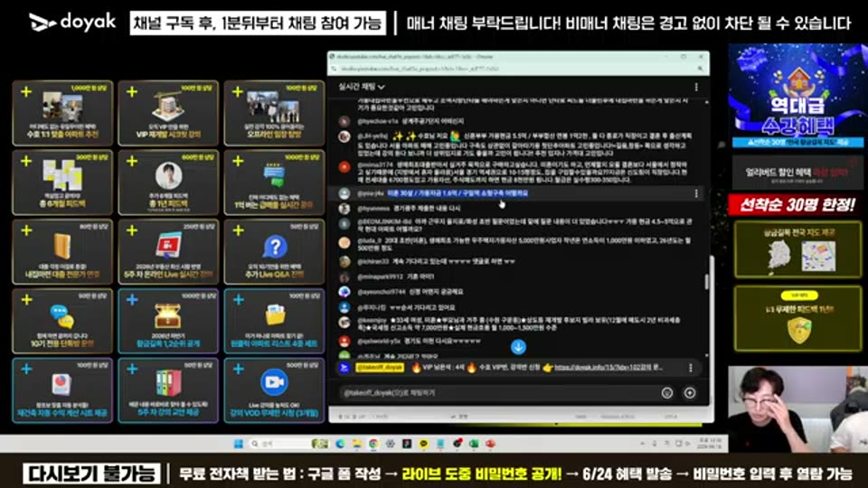
Task: Click the 역대급 수강혜택 banner
Action: pyautogui.click(x=797, y=96)
